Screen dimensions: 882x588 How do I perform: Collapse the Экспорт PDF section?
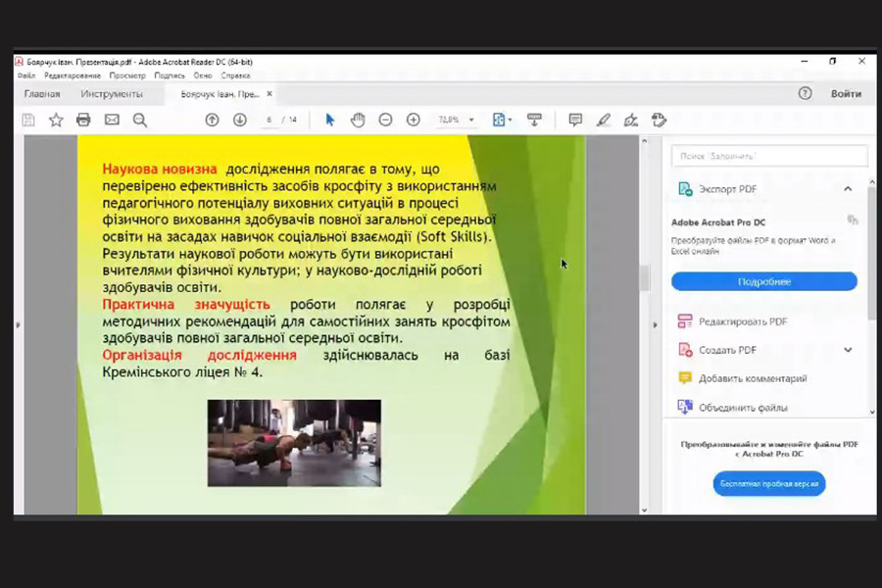[848, 189]
